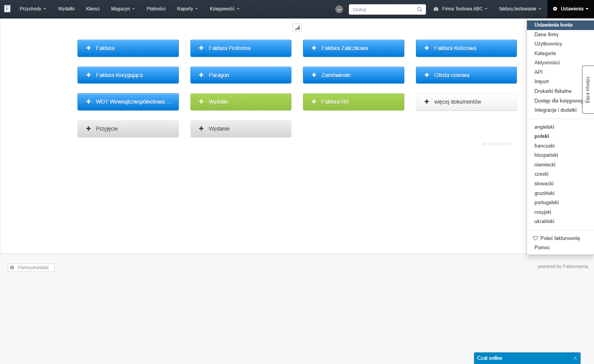Open the Przychody dropdown menu
Viewport: 594px width, 364px height.
(33, 9)
